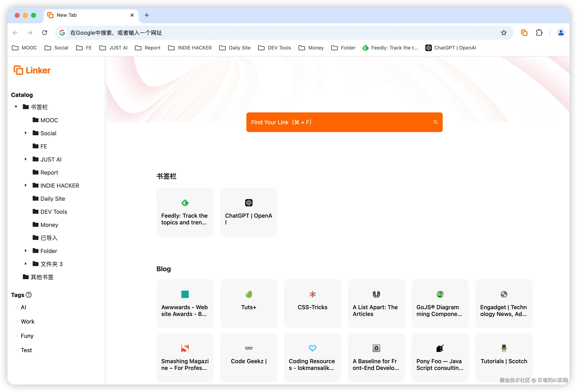Expand the Social folder in catalog
The height and width of the screenshot is (392, 577).
coord(26,133)
